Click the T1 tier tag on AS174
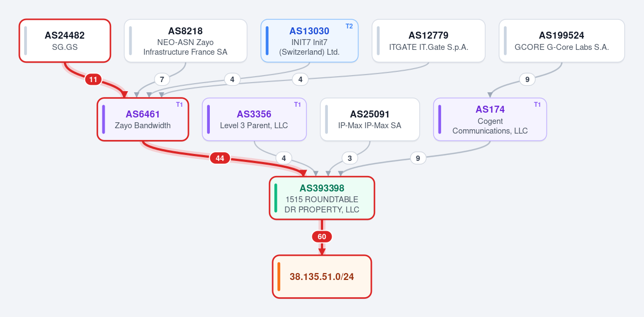The height and width of the screenshot is (317, 644). 537,104
